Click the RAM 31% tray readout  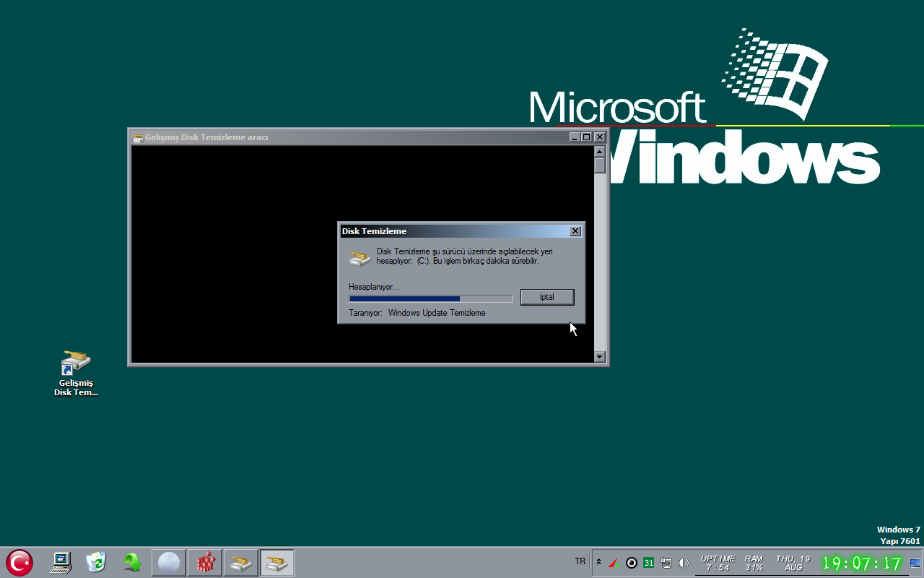pos(754,563)
